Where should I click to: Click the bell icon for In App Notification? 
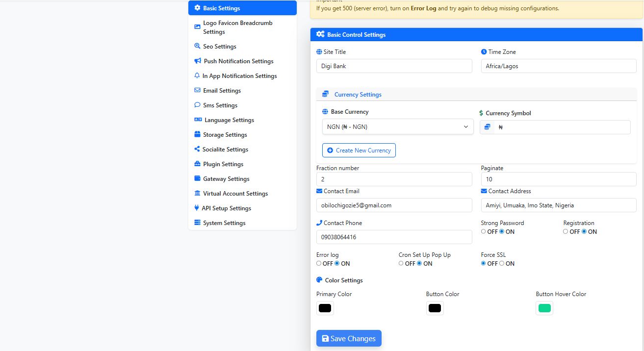click(197, 76)
